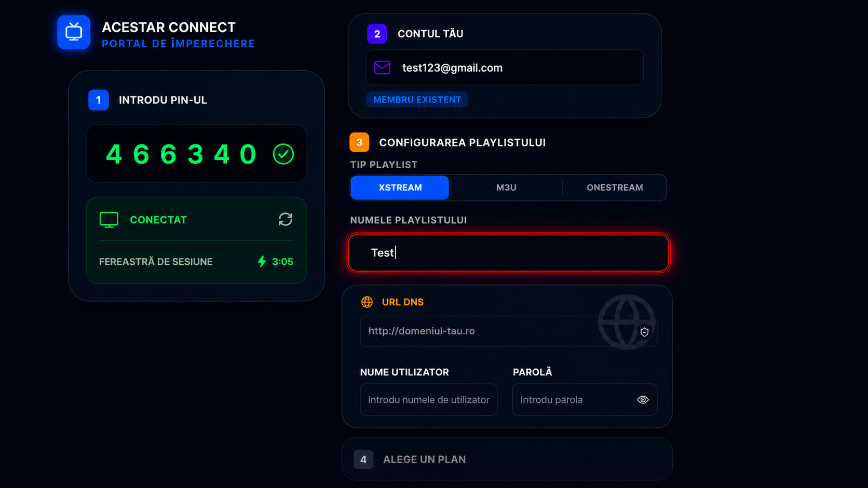The width and height of the screenshot is (868, 488).
Task: Click the purple envelope email icon
Action: click(383, 67)
